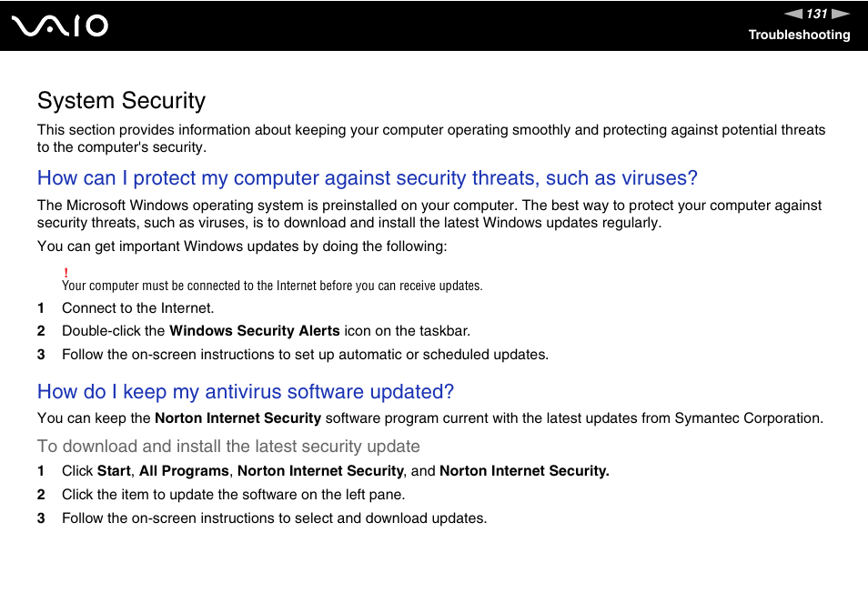Click the System Security heading

(x=121, y=101)
